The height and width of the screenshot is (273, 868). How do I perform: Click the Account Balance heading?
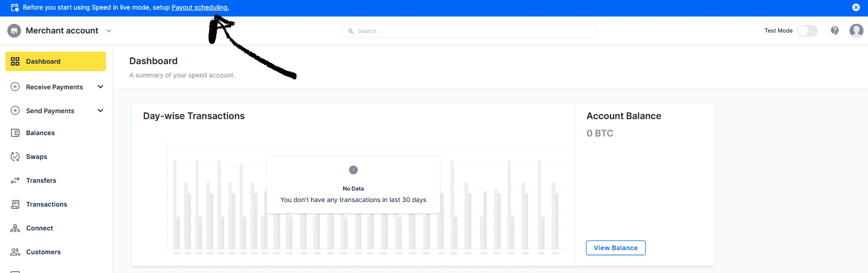click(x=624, y=116)
